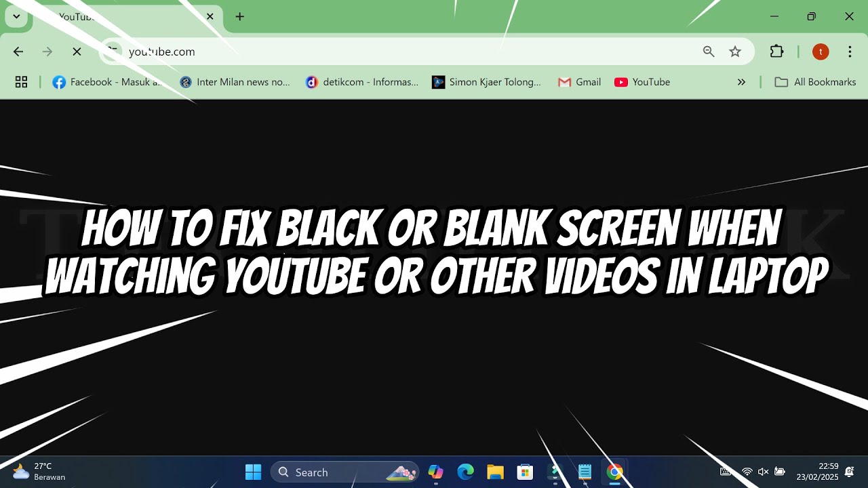
Task: Open the Simon Kjaer Tolong bookmark
Action: point(487,82)
